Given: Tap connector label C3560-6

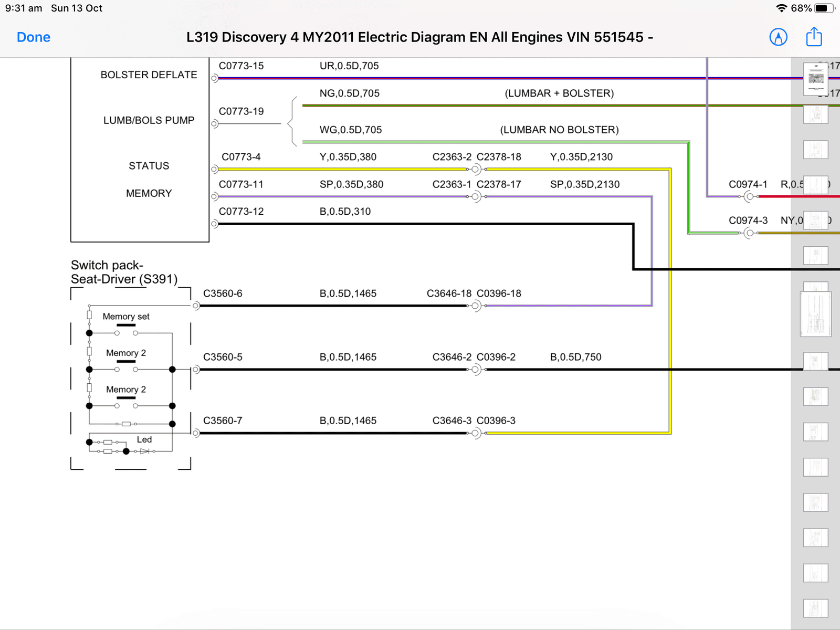Looking at the screenshot, I should pyautogui.click(x=223, y=293).
